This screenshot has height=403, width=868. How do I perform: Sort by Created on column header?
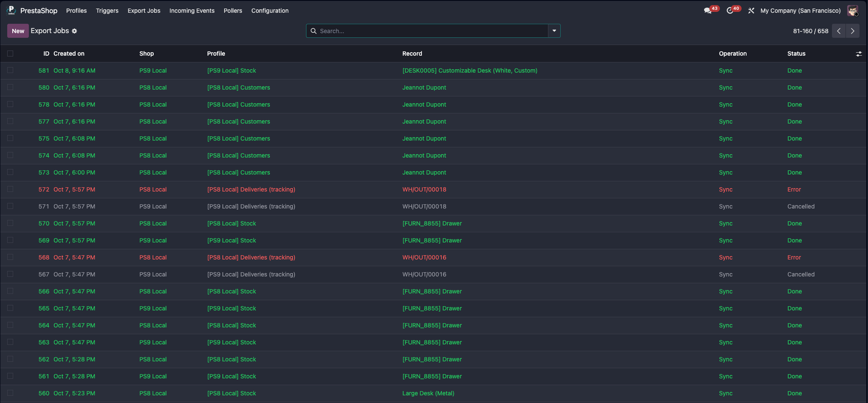(x=69, y=53)
